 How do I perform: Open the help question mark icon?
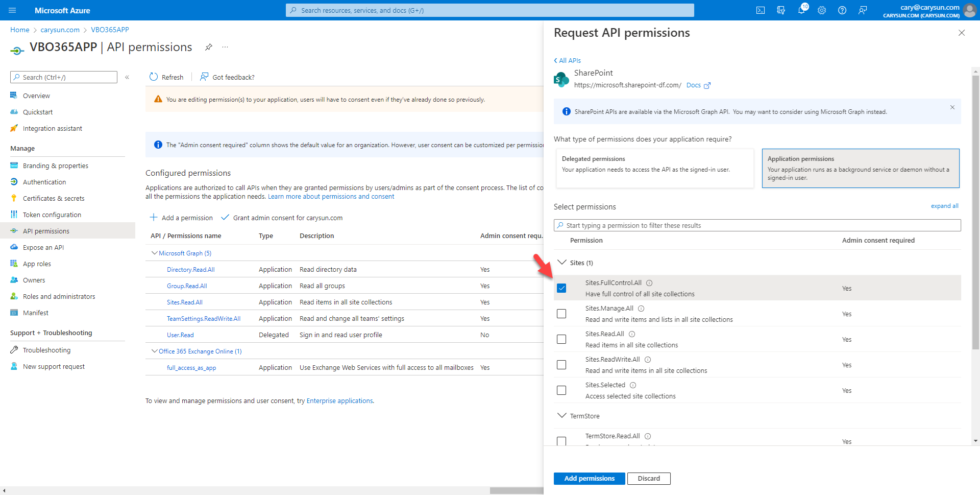pyautogui.click(x=842, y=10)
